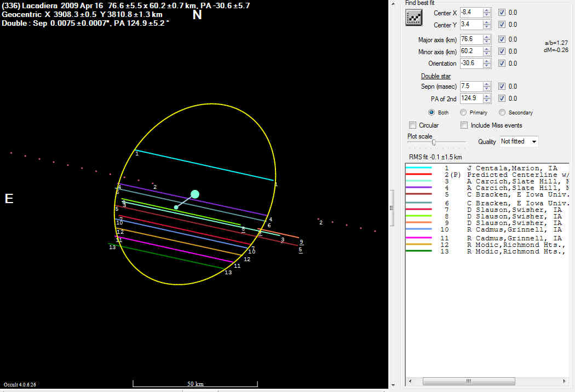The height and width of the screenshot is (392, 575).
Task: Click the 'Occult 4.0.6.26' version label
Action: click(20, 385)
